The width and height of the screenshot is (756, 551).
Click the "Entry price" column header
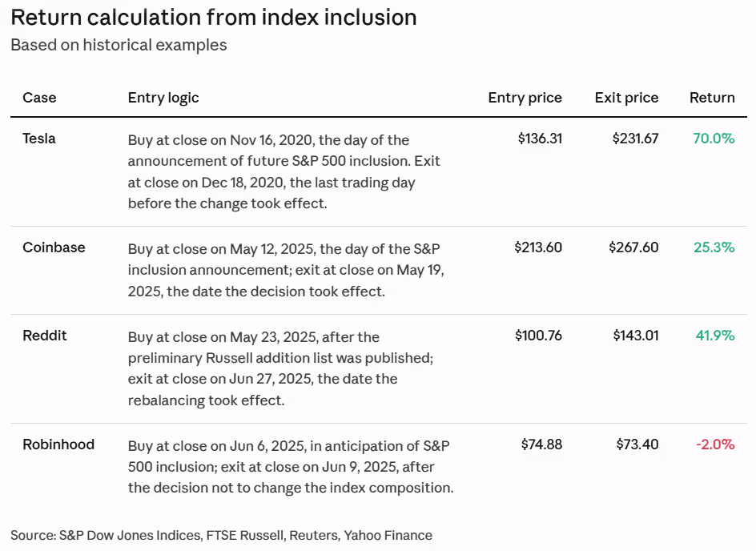point(525,98)
